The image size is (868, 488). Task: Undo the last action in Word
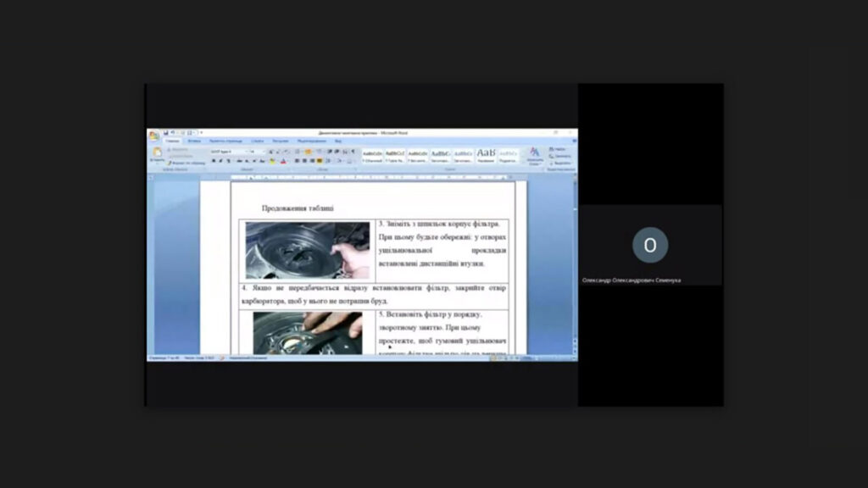click(172, 133)
